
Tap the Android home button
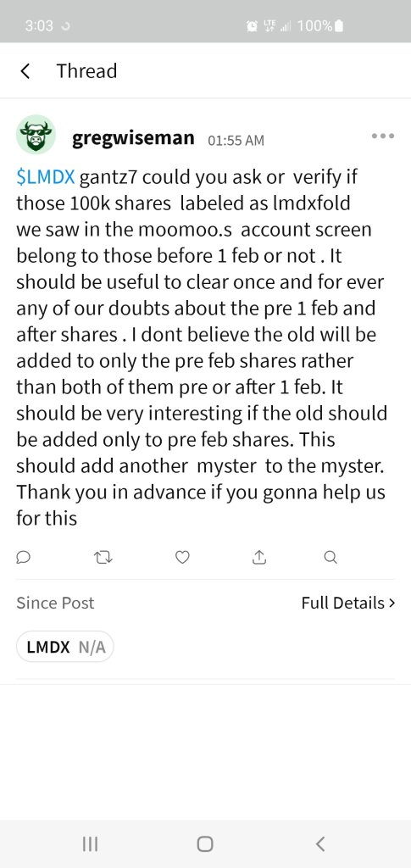[x=205, y=843]
